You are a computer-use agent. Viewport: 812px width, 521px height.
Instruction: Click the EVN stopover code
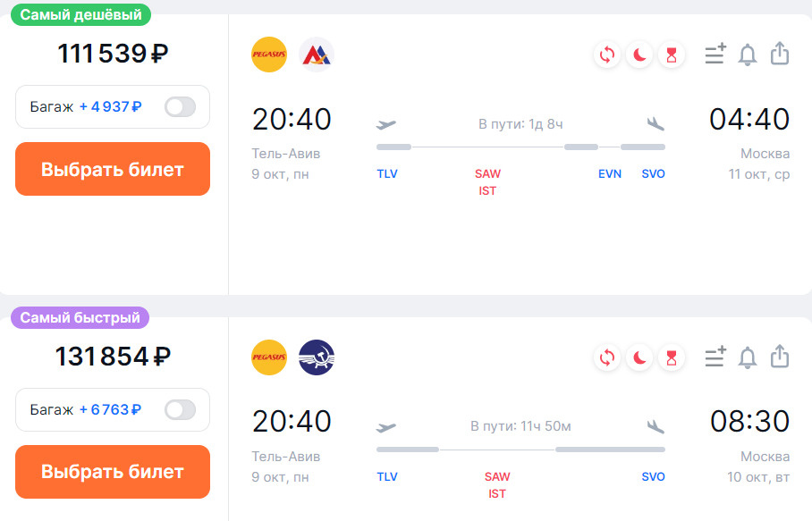[610, 174]
